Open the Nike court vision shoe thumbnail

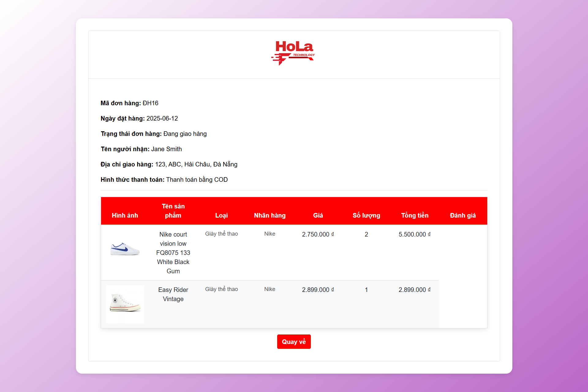pos(125,248)
